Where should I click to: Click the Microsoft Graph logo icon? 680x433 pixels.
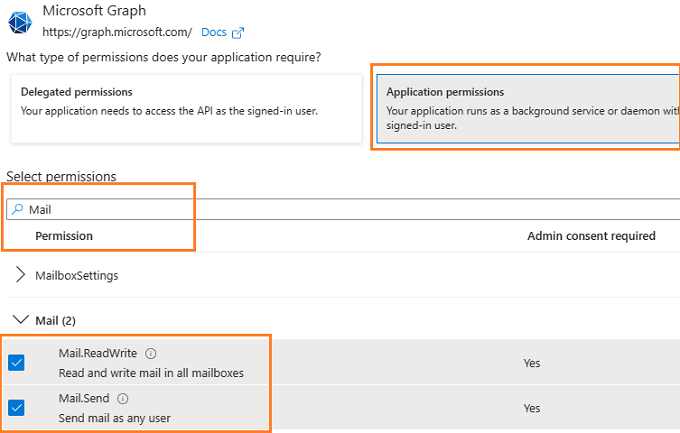(20, 23)
